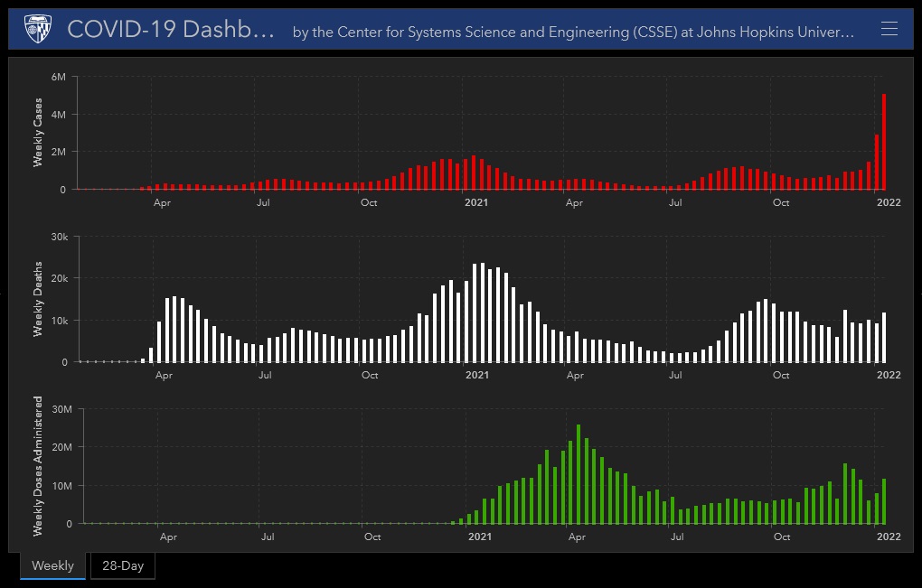This screenshot has width=922, height=588.
Task: Select the Weekly tab
Action: coord(52,565)
